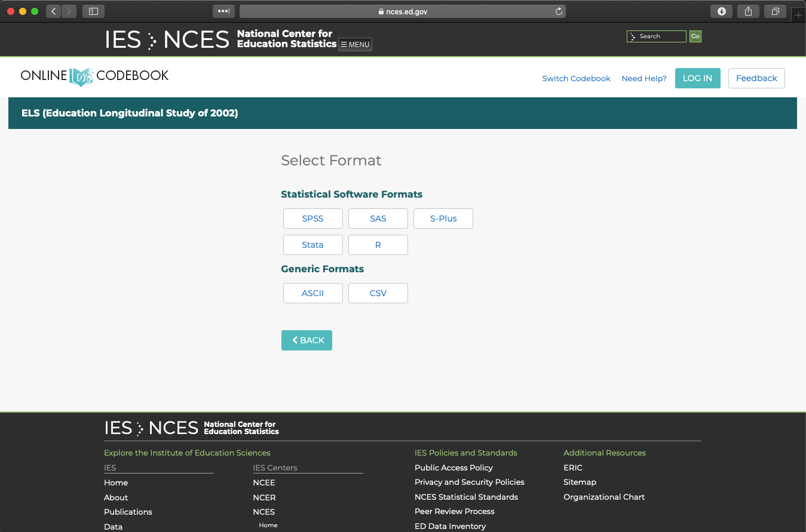Screen dimensions: 806x532
Task: Toggle the Safari sidebar icon
Action: (x=93, y=11)
